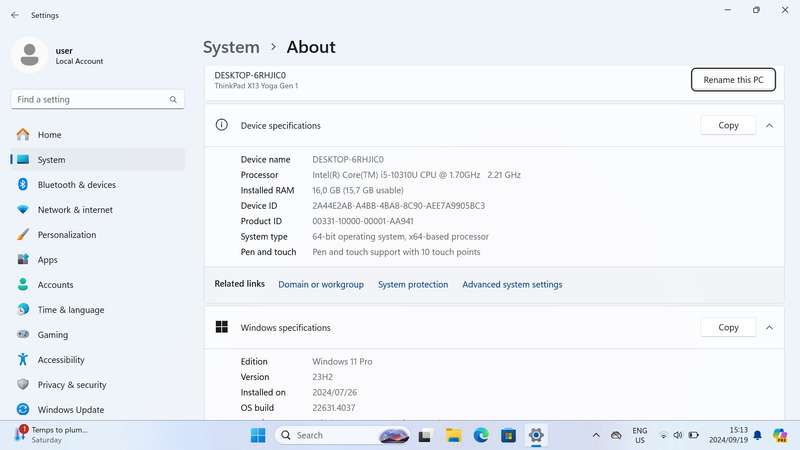Click the ThinkPad X13 Yoga Gen 1 text
The width and height of the screenshot is (800, 450).
click(256, 86)
